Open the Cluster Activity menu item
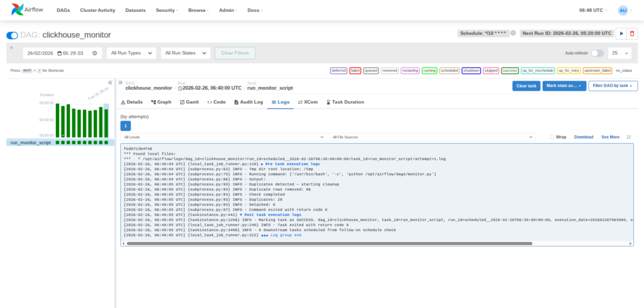 pyautogui.click(x=99, y=11)
